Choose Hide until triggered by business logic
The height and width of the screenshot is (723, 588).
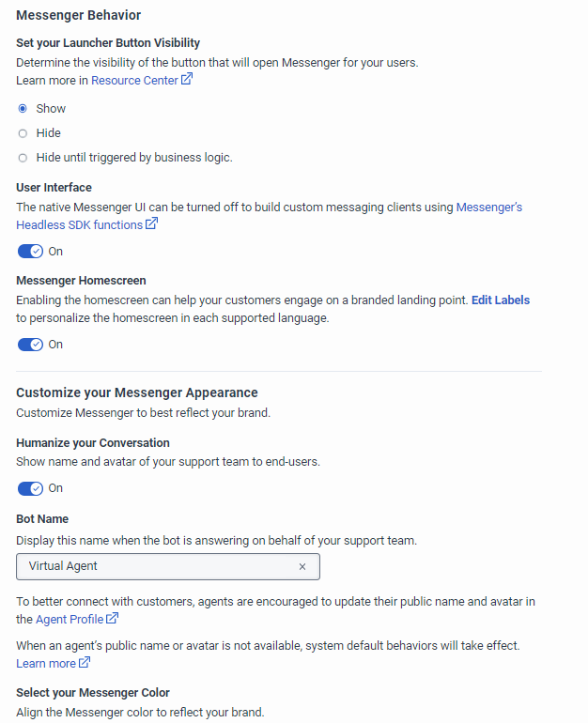23,158
